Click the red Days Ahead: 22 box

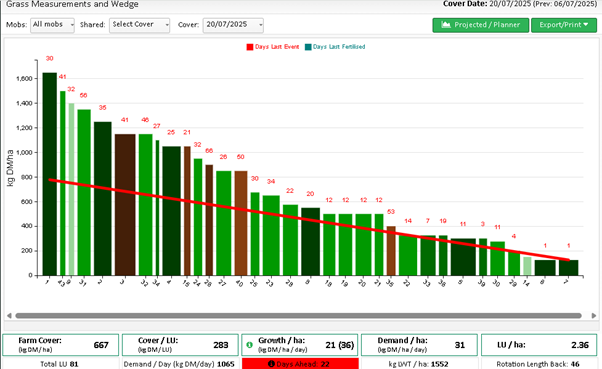300,364
